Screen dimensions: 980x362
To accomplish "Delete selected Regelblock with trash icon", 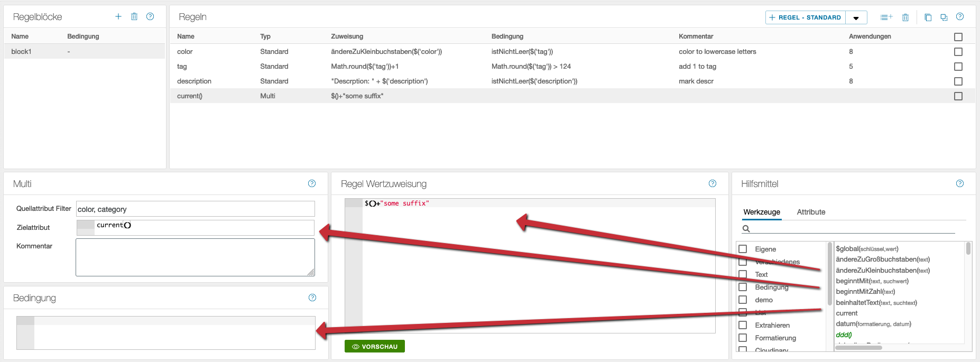I will point(134,16).
